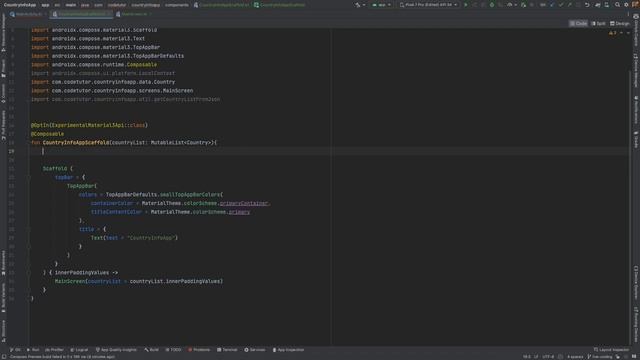Click the caret position indicator in the status bar
640x360 pixels.
click(x=527, y=357)
